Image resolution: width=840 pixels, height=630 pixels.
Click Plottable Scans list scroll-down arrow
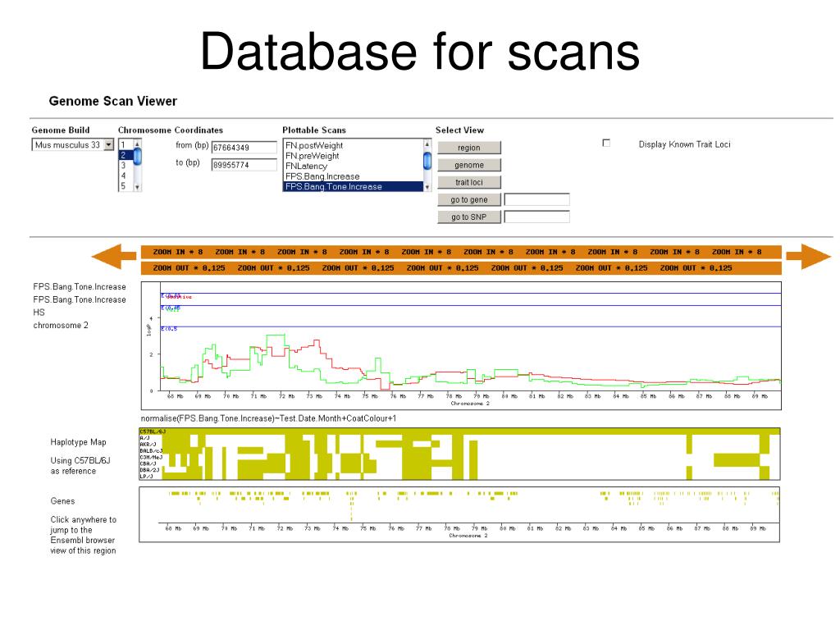(x=427, y=187)
